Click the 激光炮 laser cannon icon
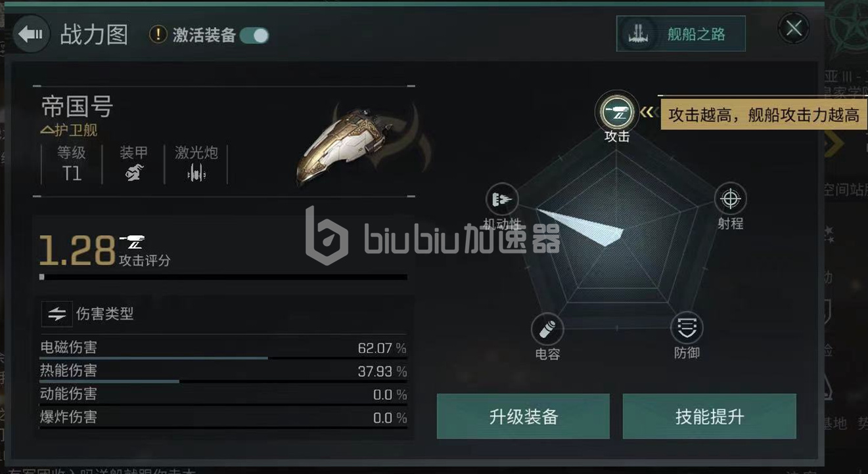Image resolution: width=868 pixels, height=474 pixels. 196,173
